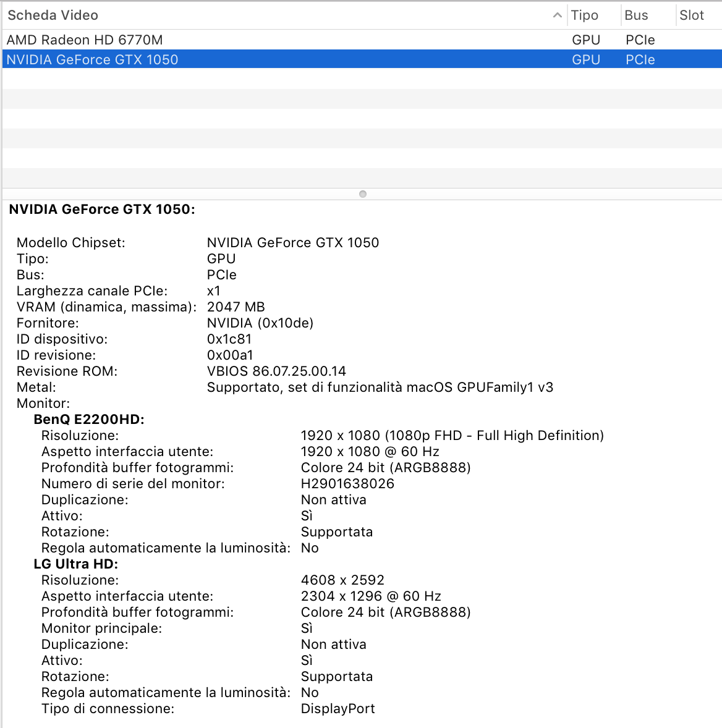Image resolution: width=722 pixels, height=728 pixels.
Task: Click the Modello Chipset value
Action: point(293,243)
